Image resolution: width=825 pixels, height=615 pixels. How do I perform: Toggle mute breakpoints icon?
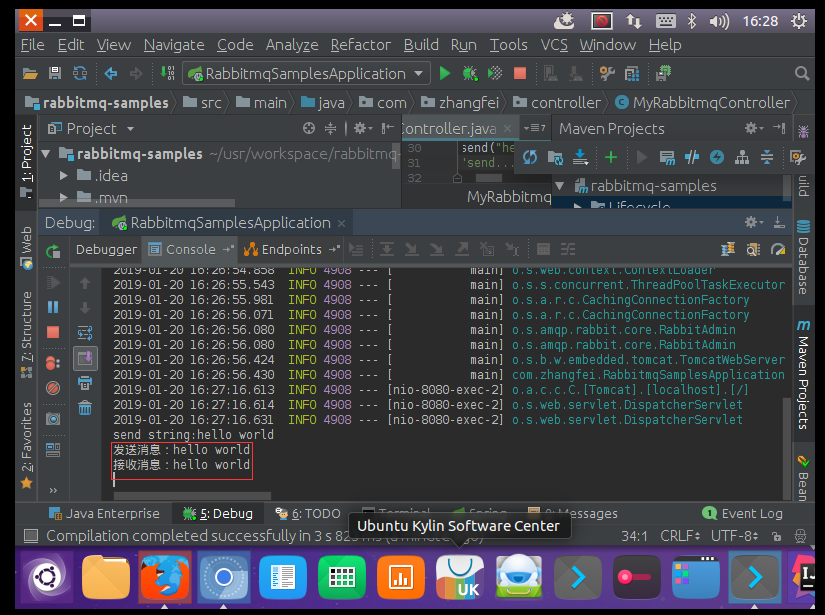coord(53,388)
